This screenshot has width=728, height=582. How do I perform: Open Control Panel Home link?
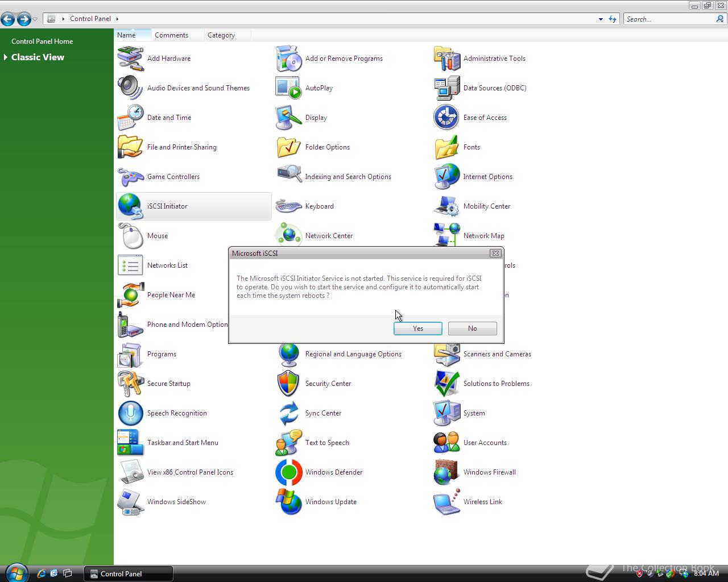pos(42,41)
